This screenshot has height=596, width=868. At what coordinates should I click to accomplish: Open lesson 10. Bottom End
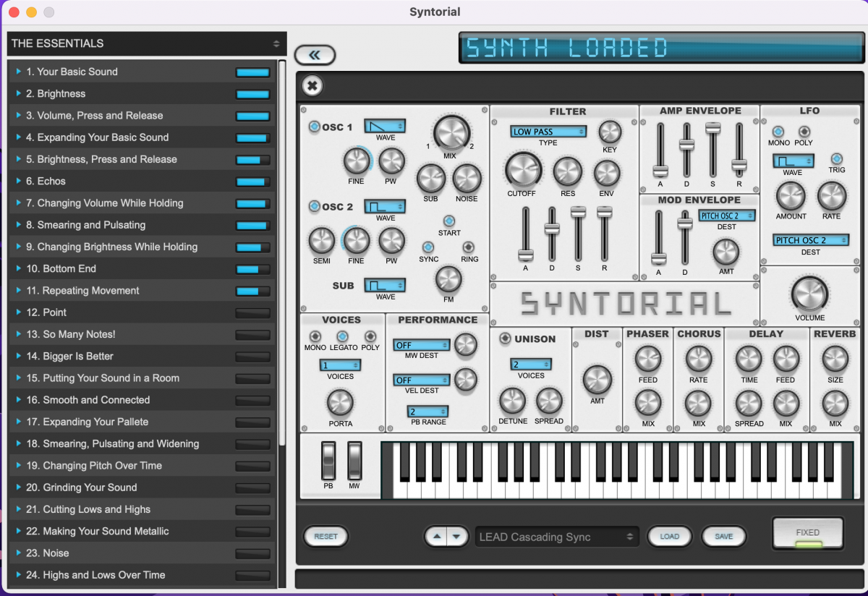pyautogui.click(x=143, y=268)
